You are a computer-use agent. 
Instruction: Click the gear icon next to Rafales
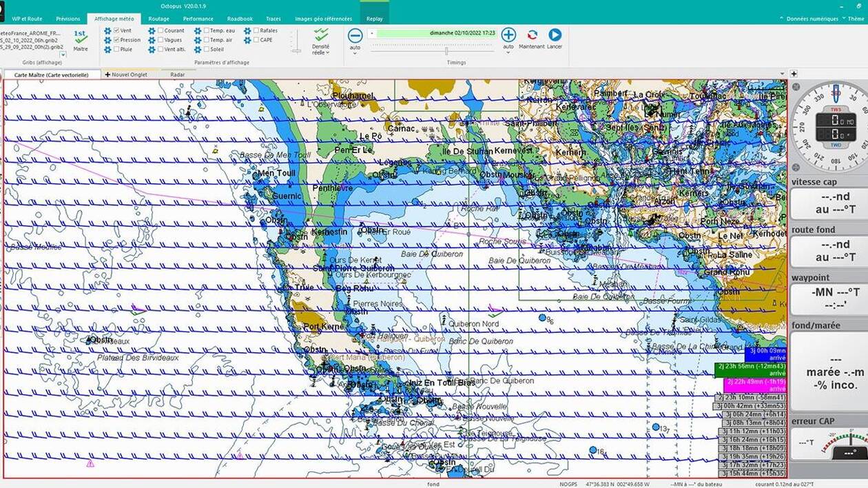[x=247, y=31]
